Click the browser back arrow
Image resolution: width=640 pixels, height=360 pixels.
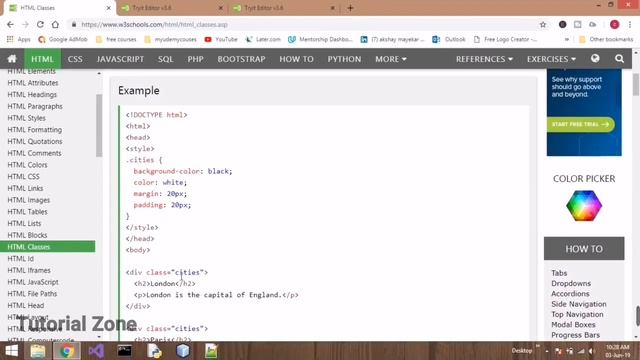(10, 24)
